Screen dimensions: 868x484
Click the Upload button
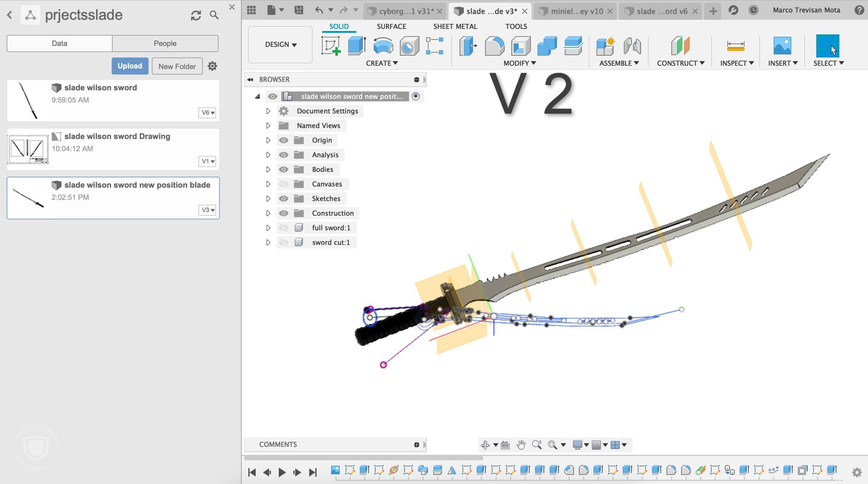point(130,66)
